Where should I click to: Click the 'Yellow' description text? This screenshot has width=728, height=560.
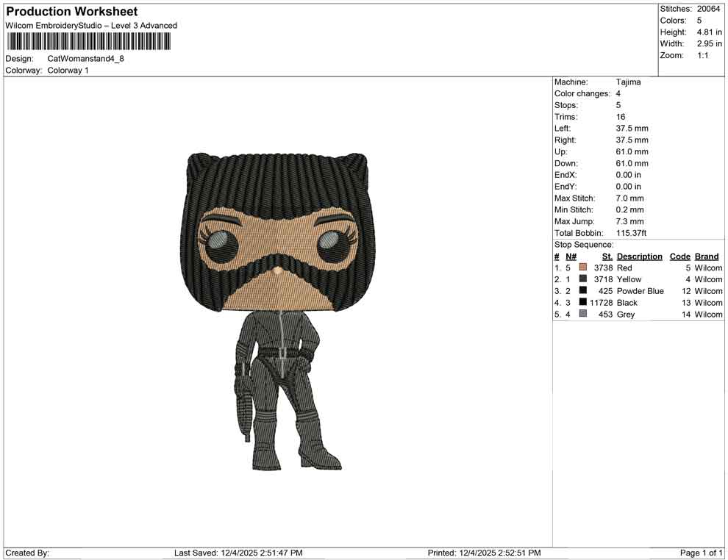[629, 279]
